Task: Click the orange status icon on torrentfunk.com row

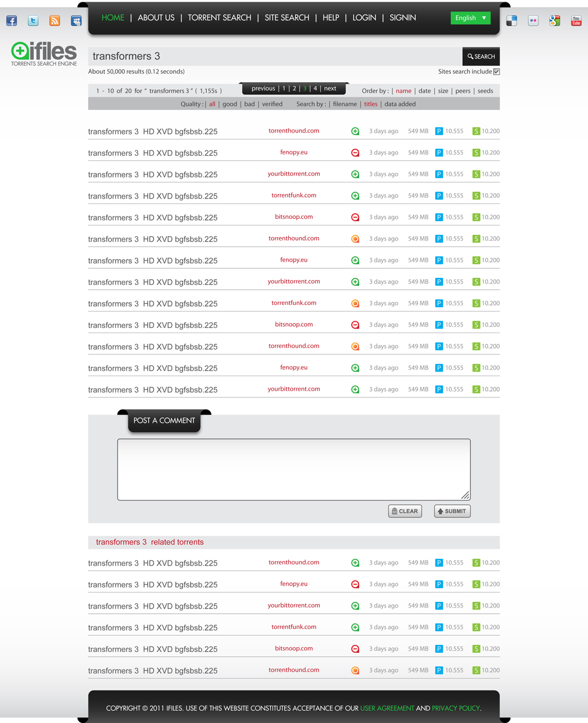Action: click(355, 303)
